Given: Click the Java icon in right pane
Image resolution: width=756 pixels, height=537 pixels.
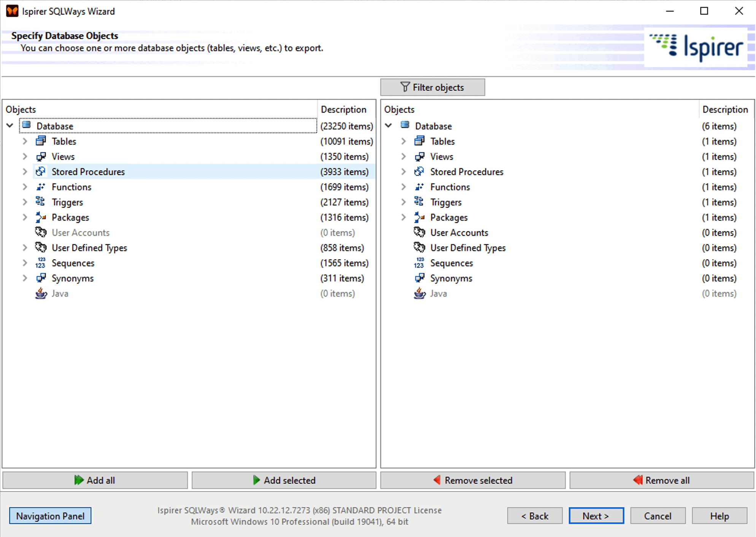Looking at the screenshot, I should pyautogui.click(x=419, y=293).
